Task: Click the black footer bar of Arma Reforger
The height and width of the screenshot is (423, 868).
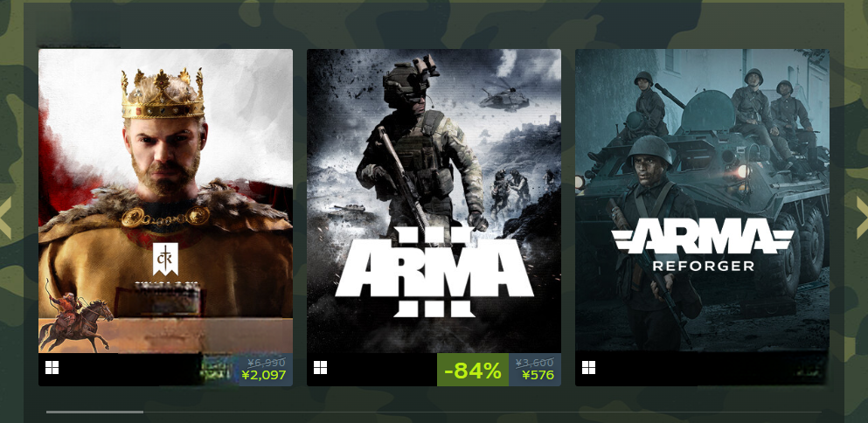Action: pos(702,369)
